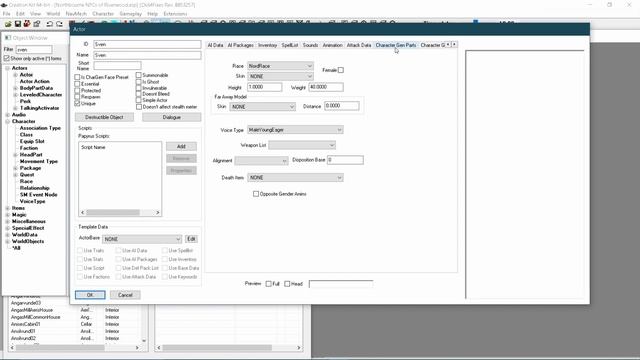This screenshot has width=640, height=360.
Task: Click the Undo arrow icon in the toolbar
Action: pos(49,24)
